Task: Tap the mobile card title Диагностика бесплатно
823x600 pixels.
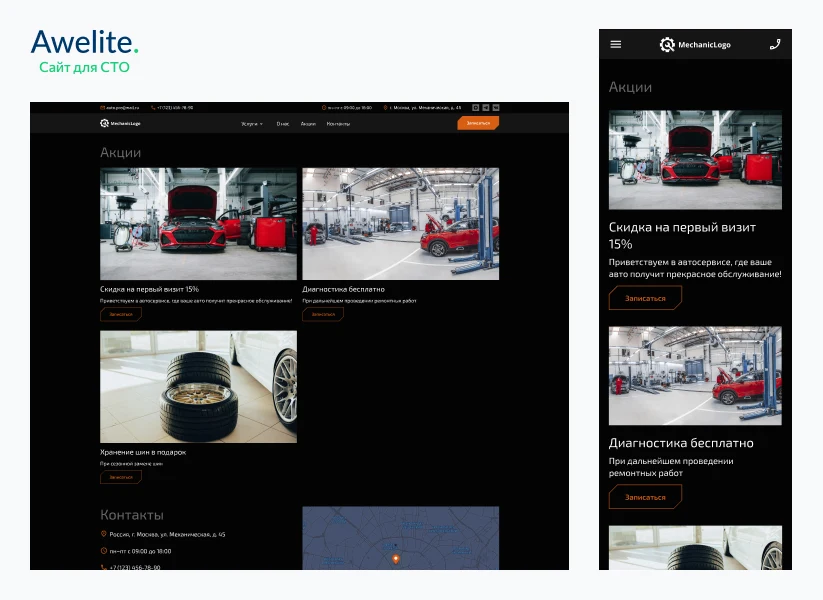Action: [681, 443]
